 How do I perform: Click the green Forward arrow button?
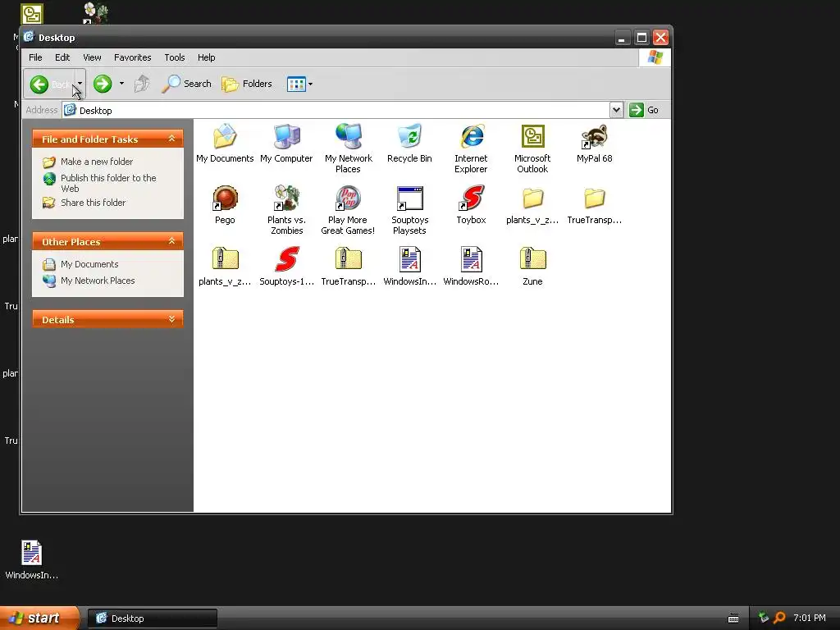(103, 84)
